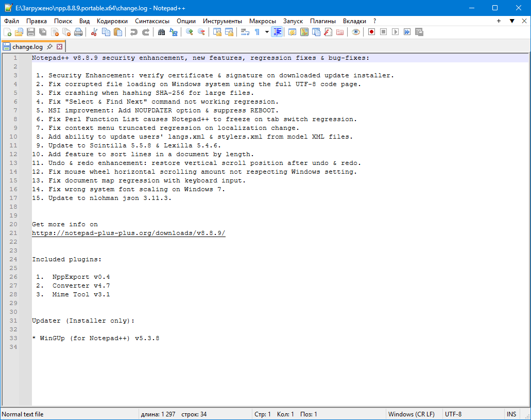
Task: Open the Кодировки menu
Action: point(112,21)
